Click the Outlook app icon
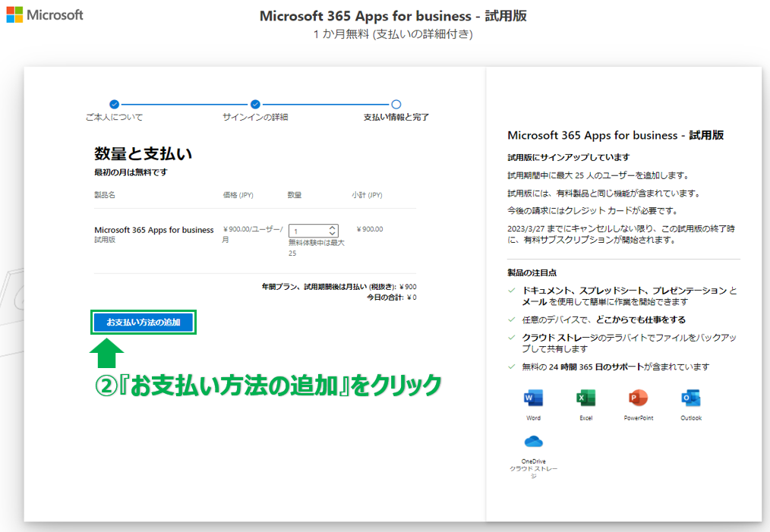 click(x=691, y=398)
